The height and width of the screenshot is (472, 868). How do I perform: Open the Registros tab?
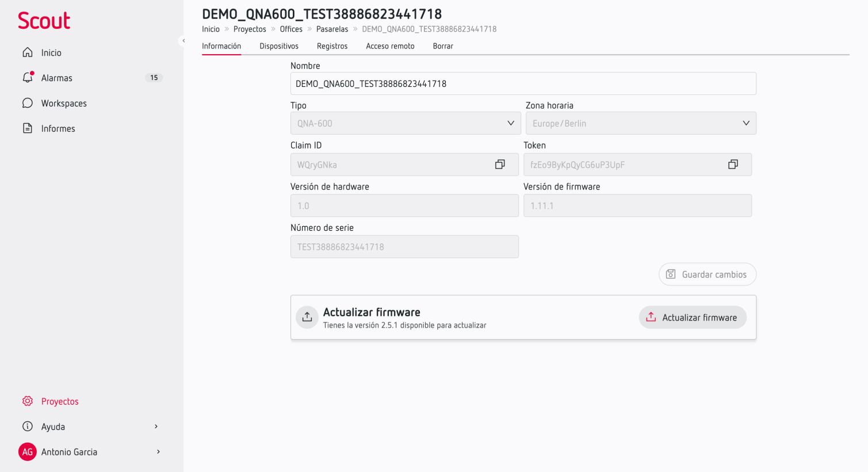coord(332,46)
